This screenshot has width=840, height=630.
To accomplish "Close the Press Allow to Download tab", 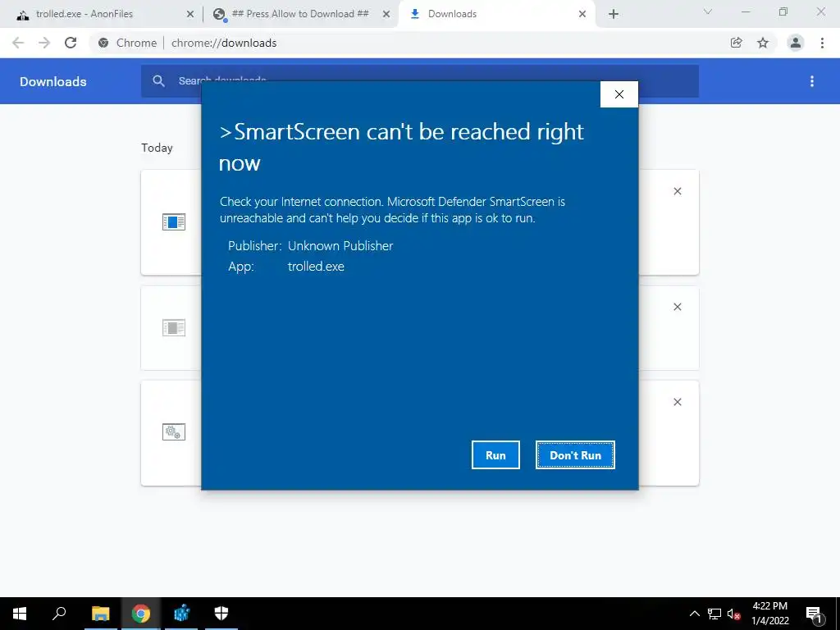I will pos(386,15).
